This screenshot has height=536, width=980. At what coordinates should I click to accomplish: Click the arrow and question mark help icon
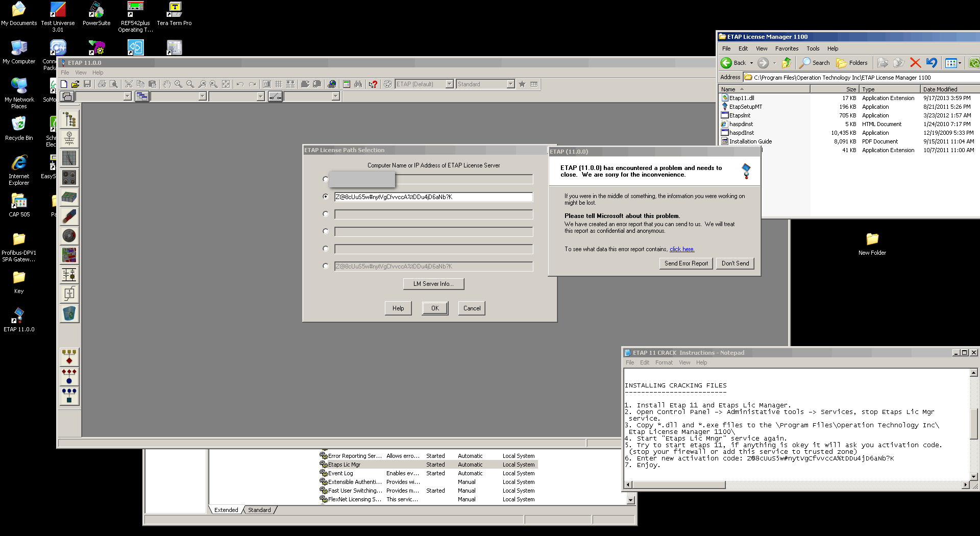point(373,84)
